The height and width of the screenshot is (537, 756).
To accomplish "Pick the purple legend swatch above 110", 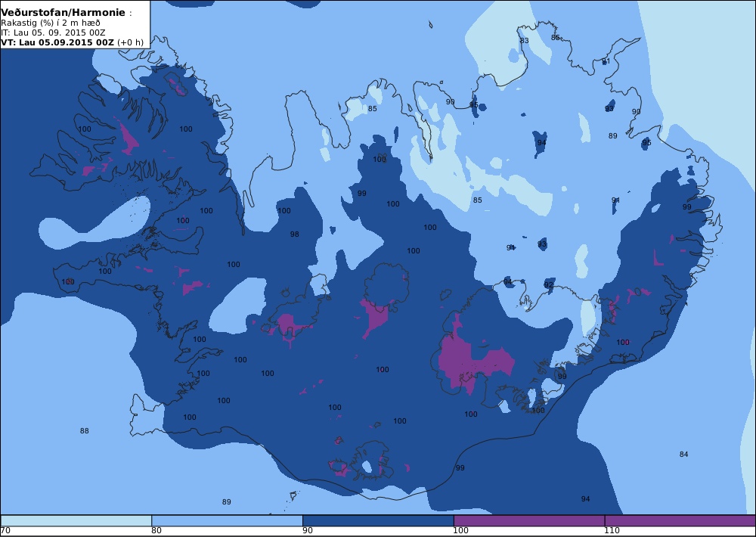I will click(680, 520).
